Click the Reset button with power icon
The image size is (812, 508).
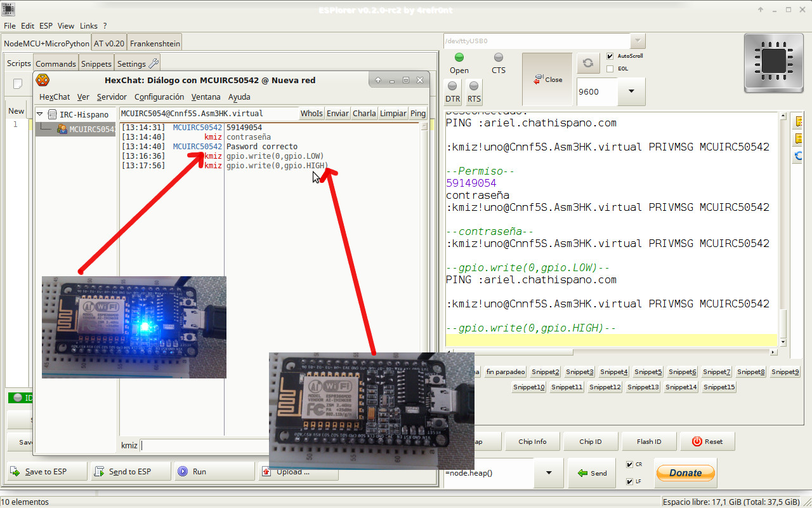click(708, 441)
